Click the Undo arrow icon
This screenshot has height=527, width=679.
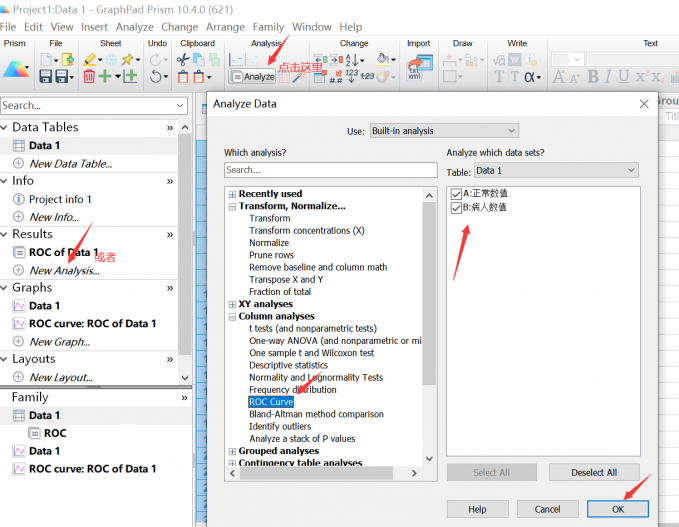click(x=156, y=77)
